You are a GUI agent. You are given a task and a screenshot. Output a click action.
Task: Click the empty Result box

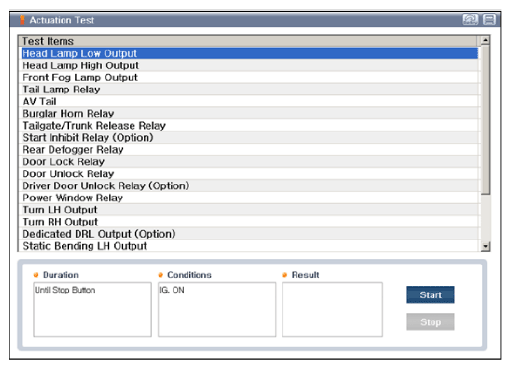pyautogui.click(x=332, y=309)
